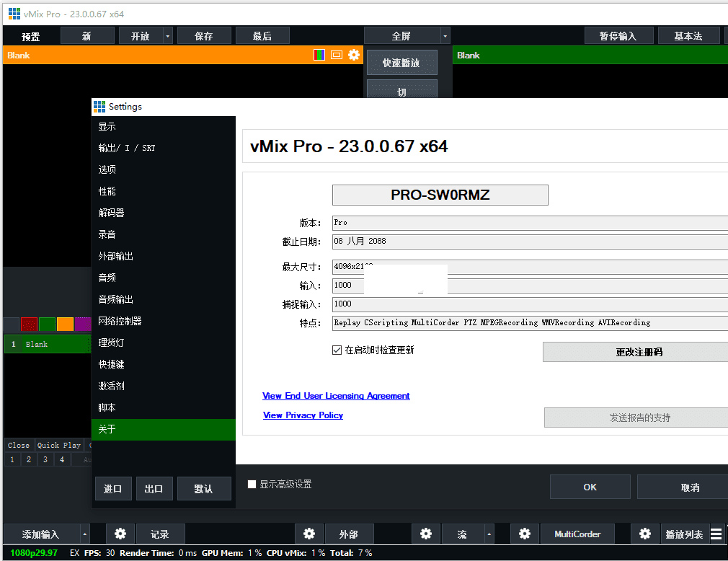Select 性能 in the settings sidebar

(x=107, y=191)
